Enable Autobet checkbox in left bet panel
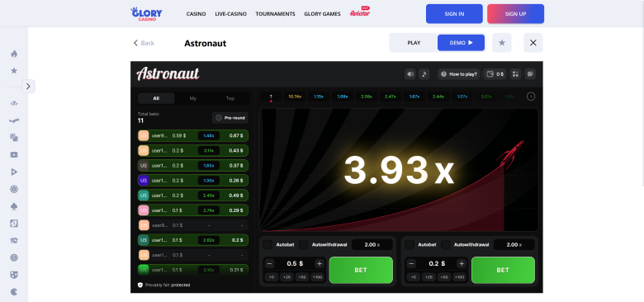Image resolution: width=644 pixels, height=302 pixels. click(x=268, y=244)
